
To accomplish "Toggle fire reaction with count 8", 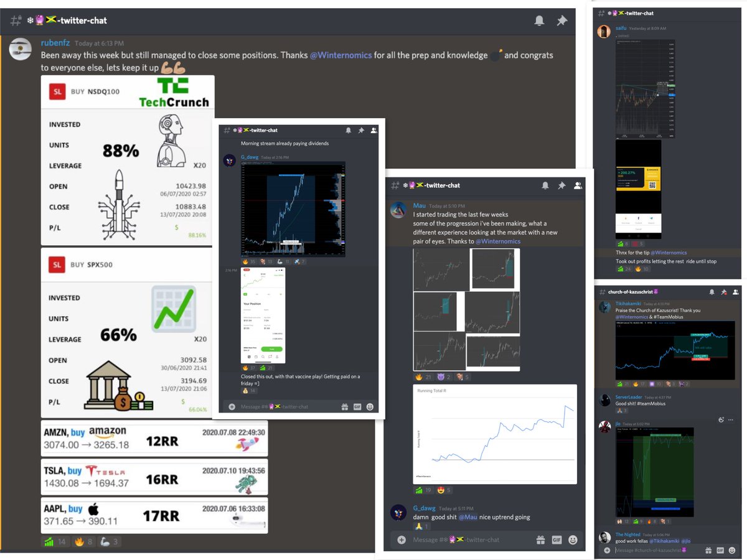I will (x=84, y=542).
